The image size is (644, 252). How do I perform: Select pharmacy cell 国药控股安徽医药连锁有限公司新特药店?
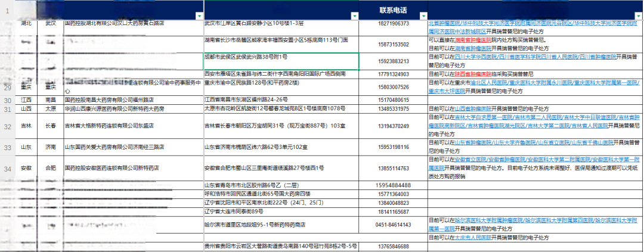coord(134,168)
